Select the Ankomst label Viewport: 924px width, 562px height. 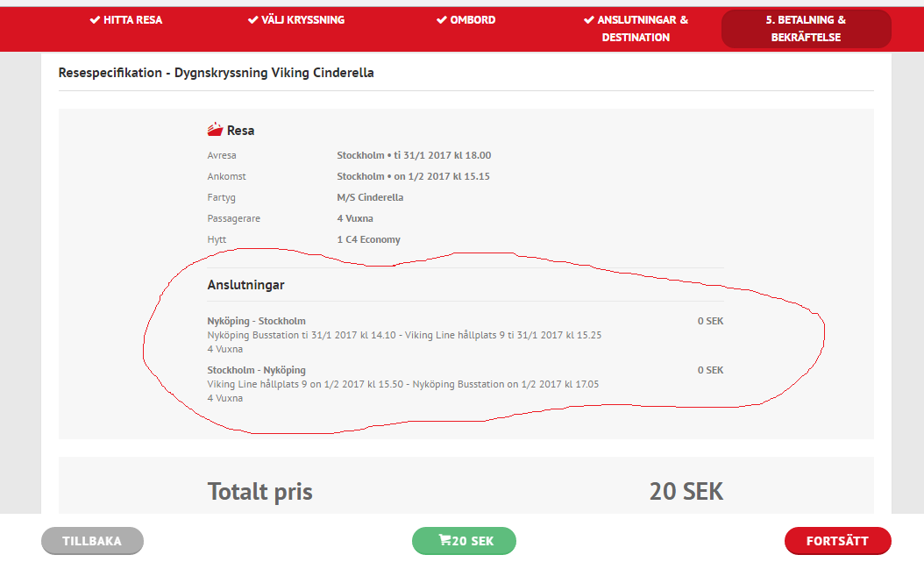tap(226, 176)
